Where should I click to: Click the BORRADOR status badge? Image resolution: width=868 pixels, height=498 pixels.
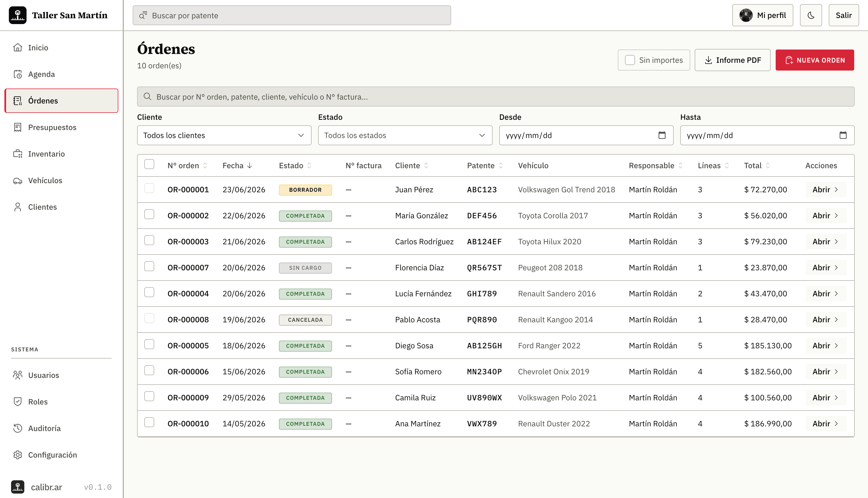(x=305, y=190)
